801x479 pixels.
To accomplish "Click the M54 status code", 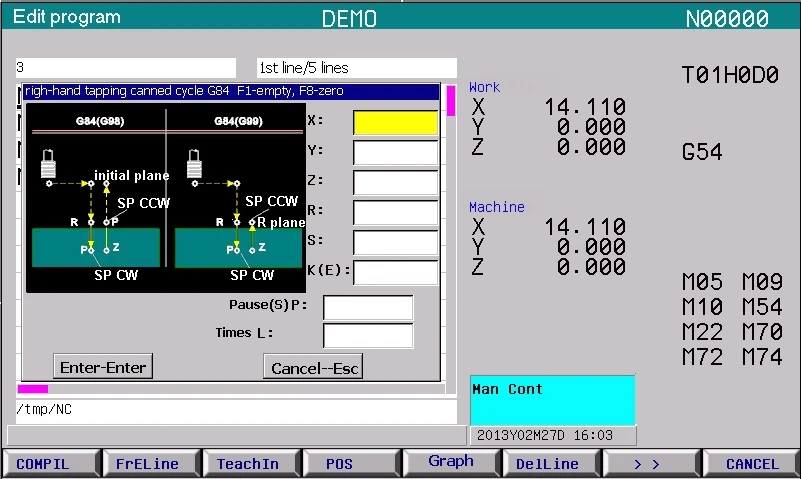I will (x=762, y=307).
